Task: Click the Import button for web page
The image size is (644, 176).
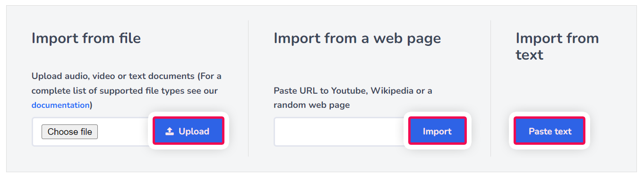Action: point(437,131)
